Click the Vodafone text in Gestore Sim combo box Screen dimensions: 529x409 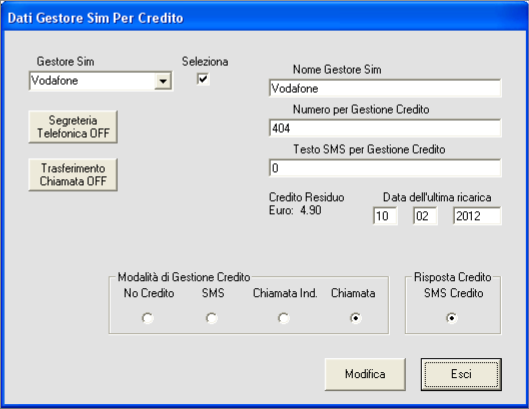(x=55, y=81)
